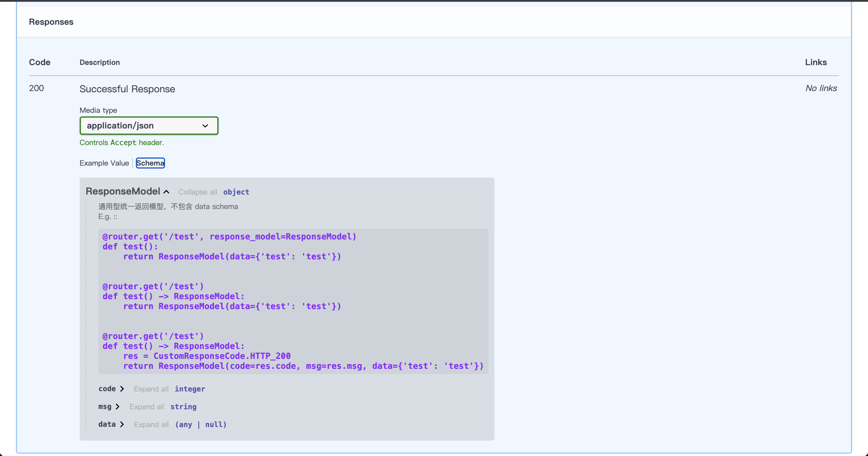This screenshot has height=456, width=868.
Task: Toggle the code property name
Action: coord(107,389)
